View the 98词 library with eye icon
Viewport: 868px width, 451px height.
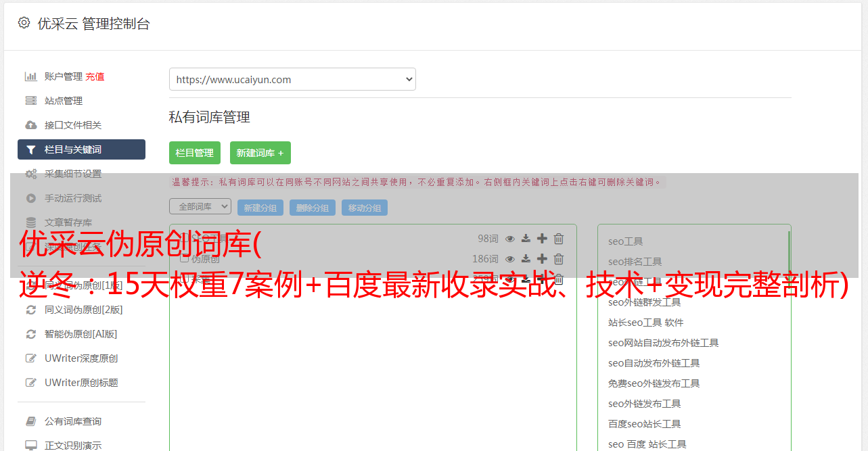click(510, 239)
